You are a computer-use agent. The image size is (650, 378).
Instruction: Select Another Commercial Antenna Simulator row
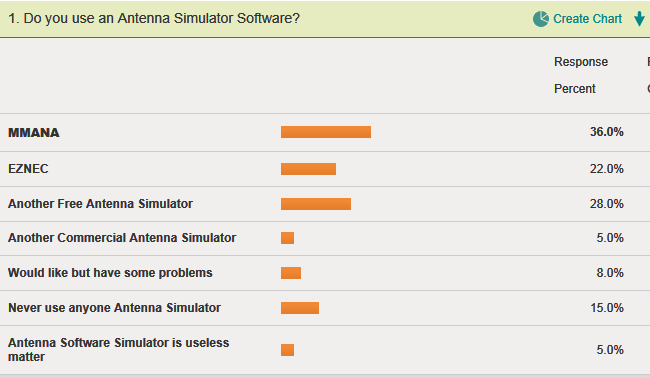coord(325,238)
